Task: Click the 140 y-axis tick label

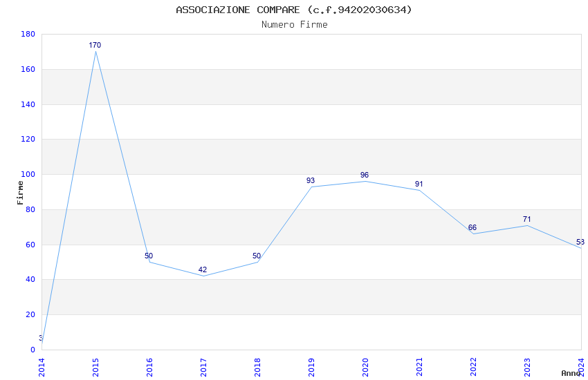Action: point(28,104)
